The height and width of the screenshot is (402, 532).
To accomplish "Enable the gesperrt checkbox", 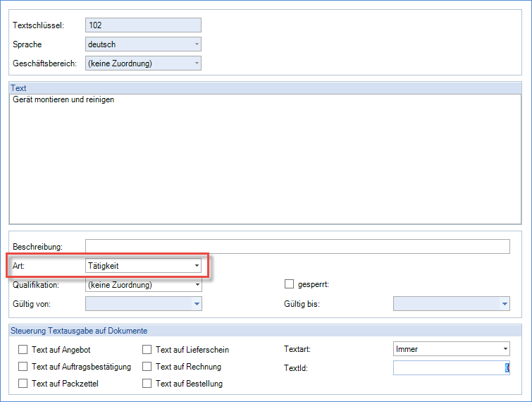I will point(289,284).
